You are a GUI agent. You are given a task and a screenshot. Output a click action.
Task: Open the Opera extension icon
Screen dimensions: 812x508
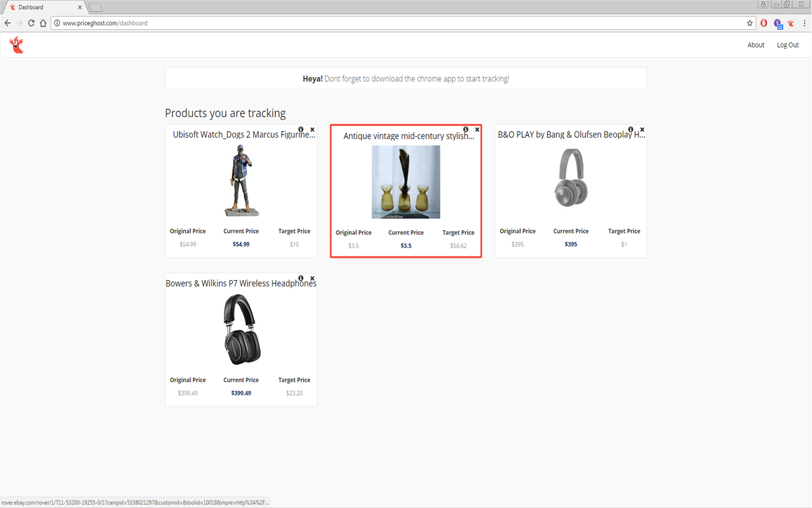coord(764,23)
